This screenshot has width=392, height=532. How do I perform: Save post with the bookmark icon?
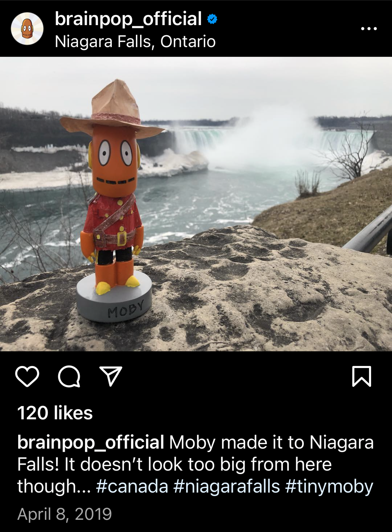pyautogui.click(x=362, y=376)
